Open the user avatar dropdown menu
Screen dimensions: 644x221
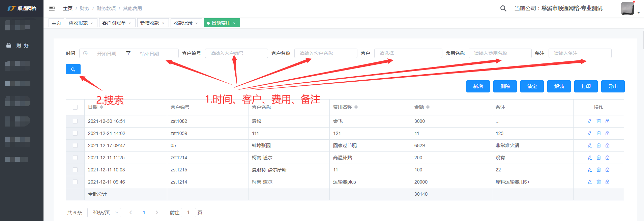point(630,9)
